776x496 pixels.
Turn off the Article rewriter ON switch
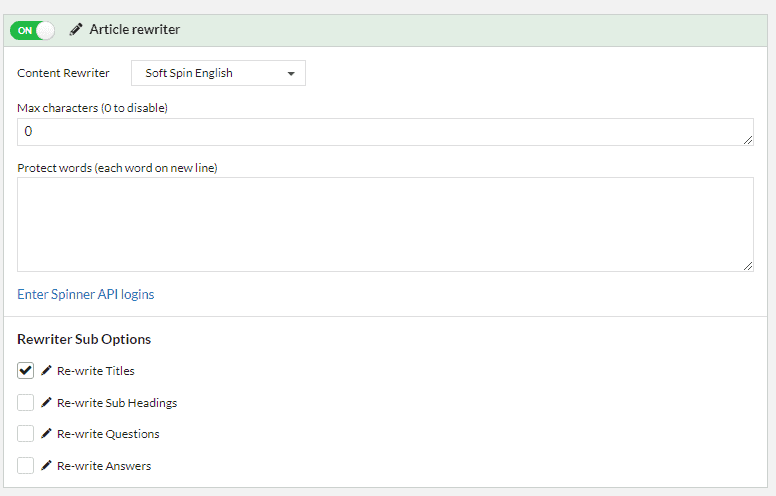(32, 31)
